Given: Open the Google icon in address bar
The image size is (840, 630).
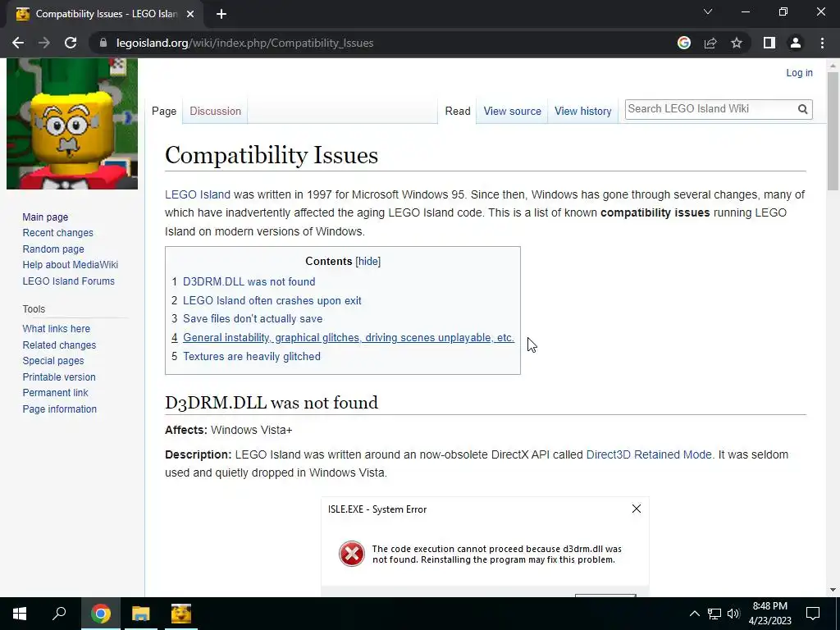Looking at the screenshot, I should tap(683, 43).
